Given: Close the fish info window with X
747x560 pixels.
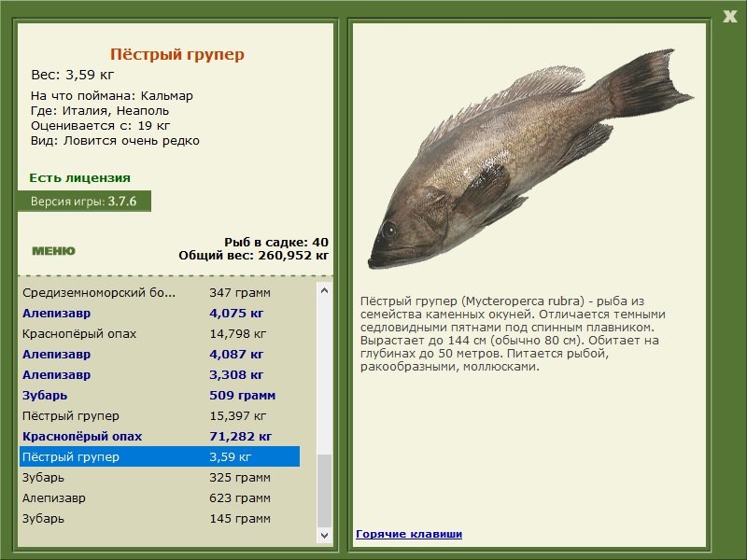Looking at the screenshot, I should 729,17.
